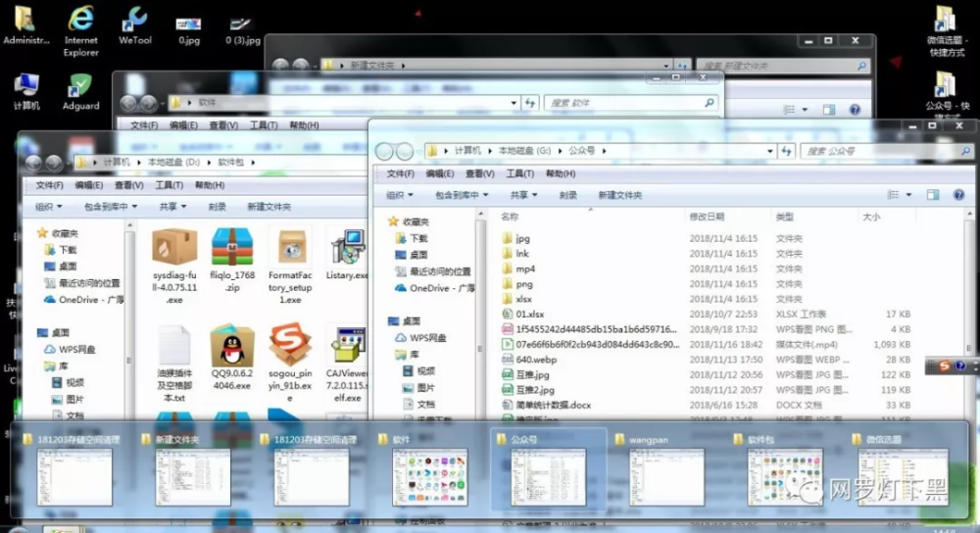This screenshot has width=980, height=533.
Task: Click 刻录 button in 软件包 window
Action: (217, 206)
